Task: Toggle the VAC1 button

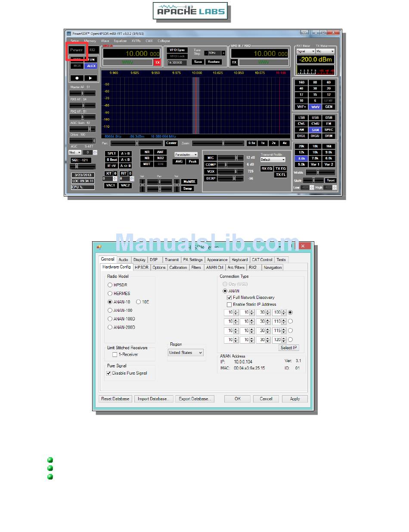Action: click(111, 185)
